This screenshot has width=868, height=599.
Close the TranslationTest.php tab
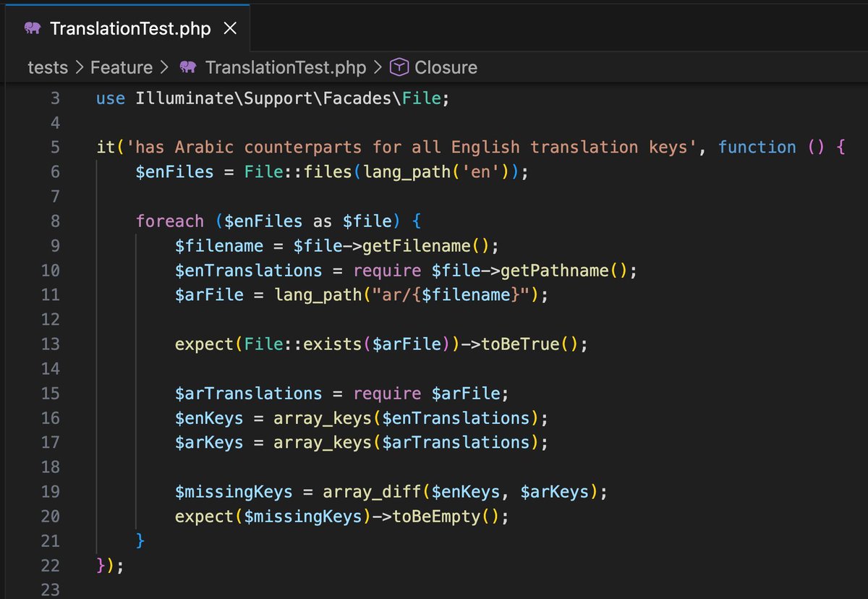click(x=230, y=29)
